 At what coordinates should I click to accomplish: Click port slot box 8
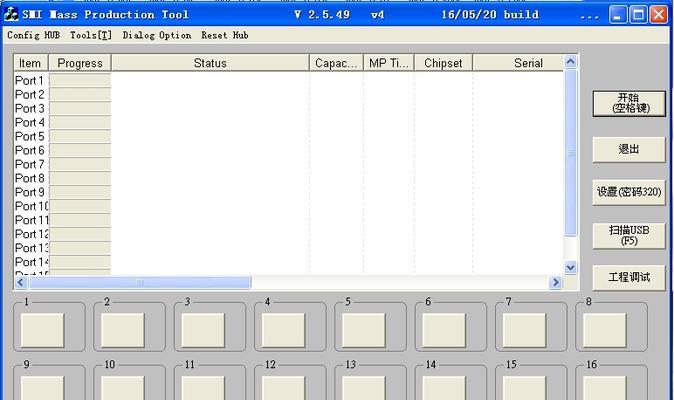click(605, 330)
